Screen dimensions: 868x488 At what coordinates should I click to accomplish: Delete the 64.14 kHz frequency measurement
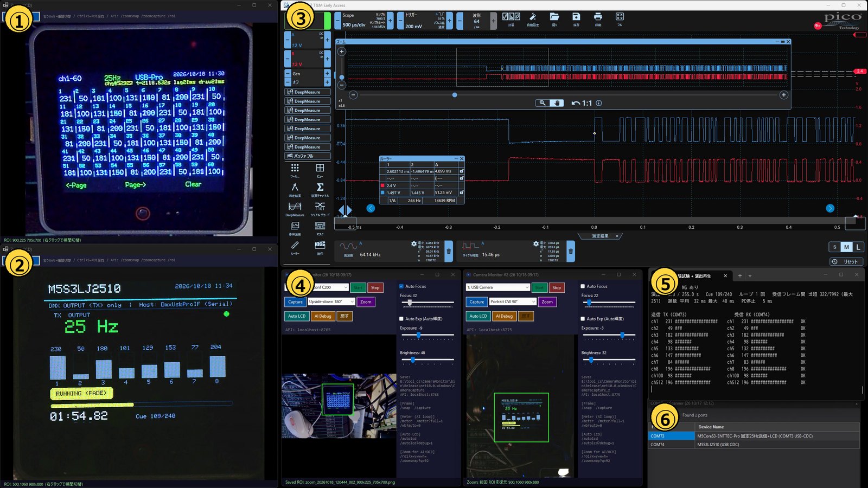(449, 251)
